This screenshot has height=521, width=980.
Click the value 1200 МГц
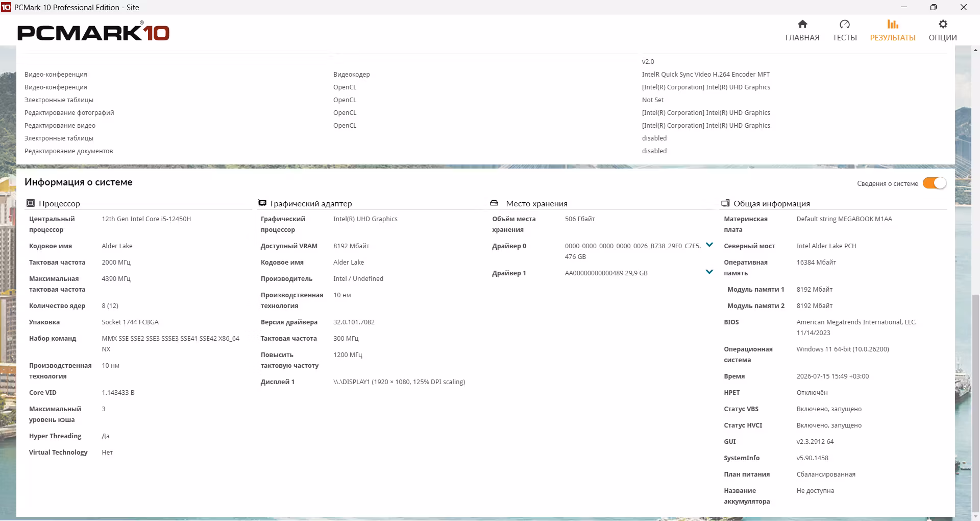coord(348,355)
